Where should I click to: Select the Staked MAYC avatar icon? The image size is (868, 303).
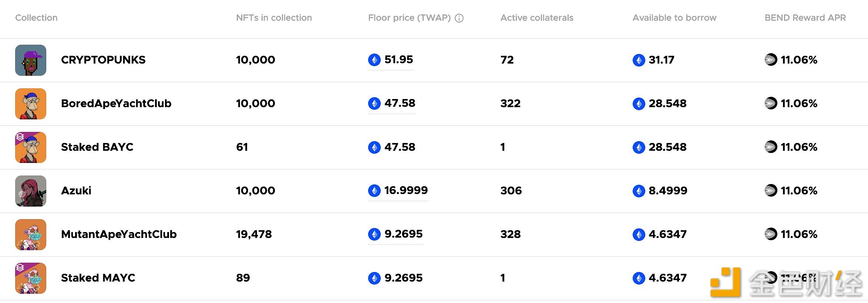pos(31,278)
